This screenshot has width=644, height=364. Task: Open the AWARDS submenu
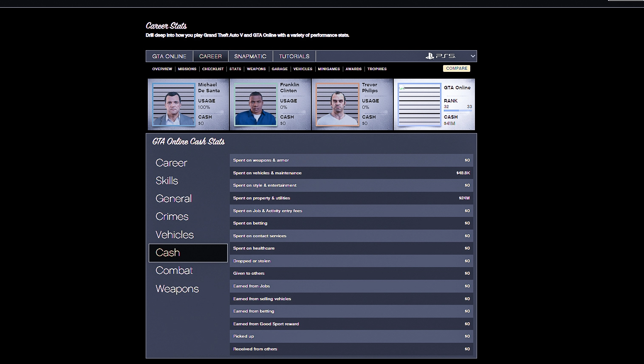pos(353,69)
